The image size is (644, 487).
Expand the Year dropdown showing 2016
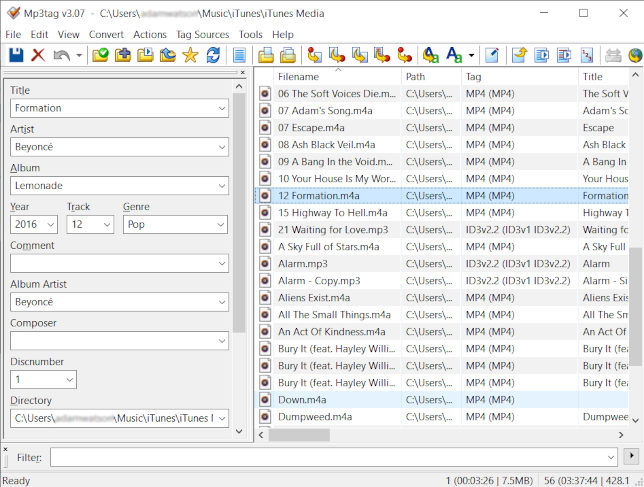pyautogui.click(x=50, y=225)
